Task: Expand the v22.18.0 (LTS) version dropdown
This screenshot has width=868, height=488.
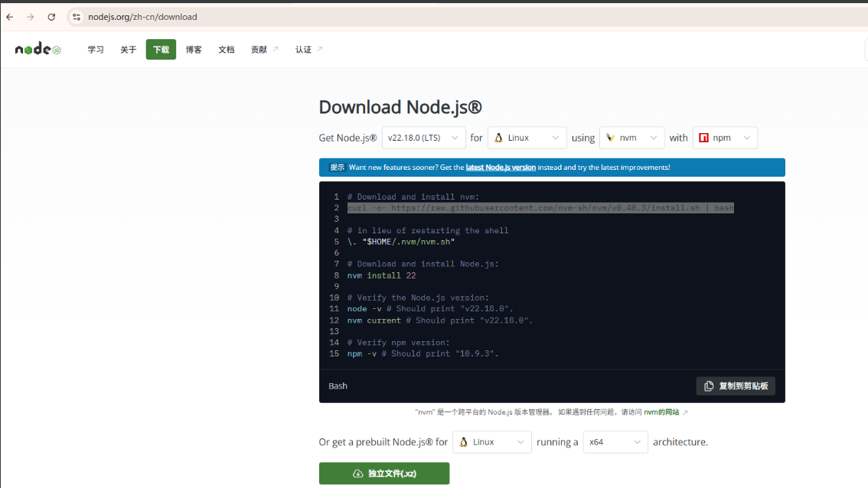Action: click(x=423, y=138)
